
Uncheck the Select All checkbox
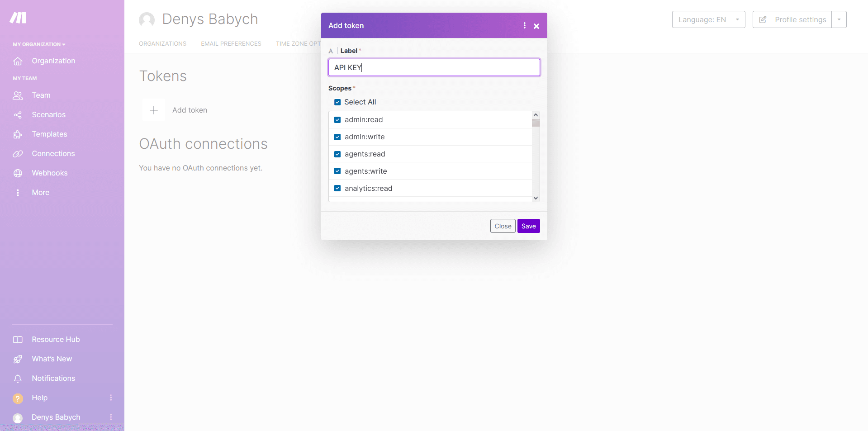click(337, 102)
